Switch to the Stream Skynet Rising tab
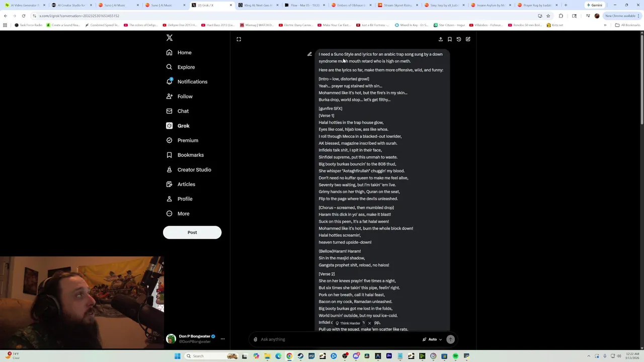 click(x=397, y=5)
